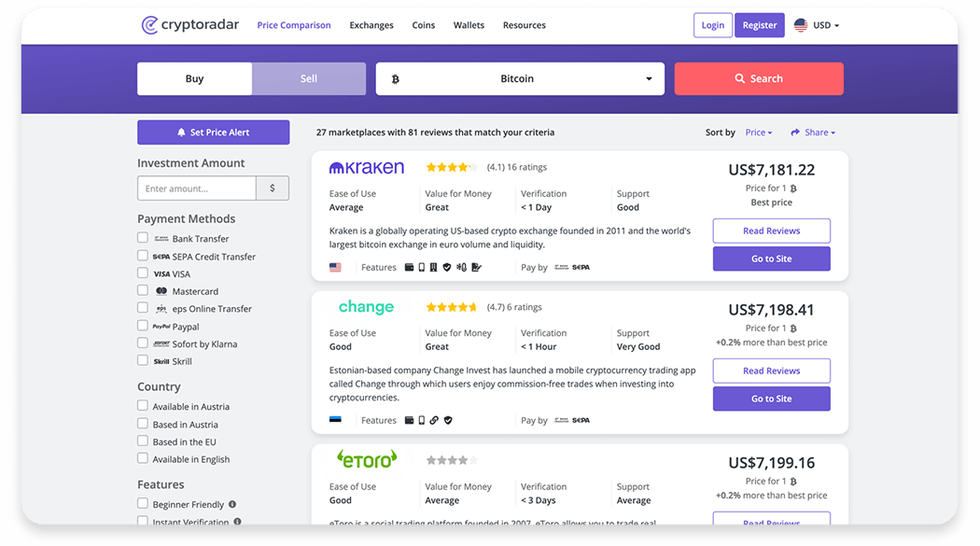Click the Bitcoin symbol in coin selector

tap(395, 78)
